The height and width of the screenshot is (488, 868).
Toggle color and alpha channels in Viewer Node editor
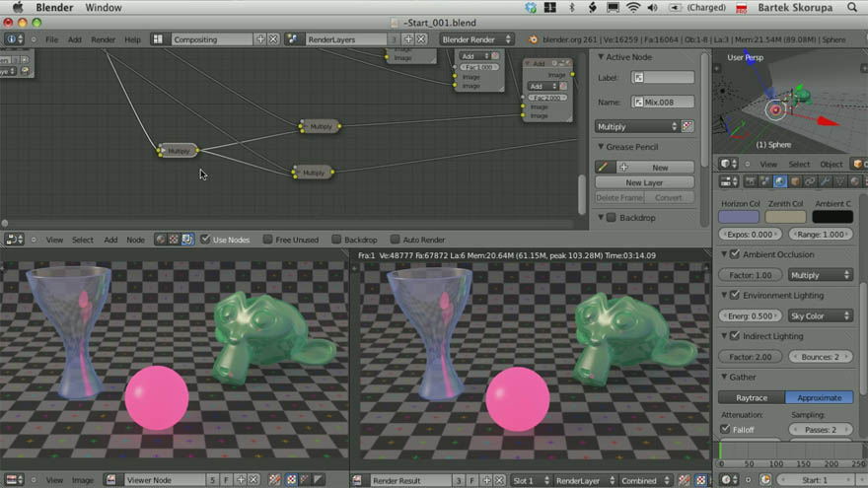[x=291, y=480]
